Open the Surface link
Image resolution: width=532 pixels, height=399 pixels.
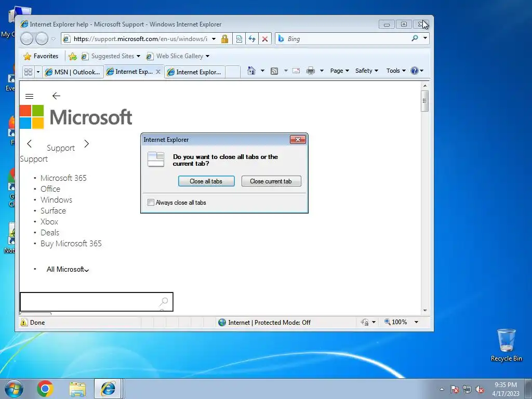[x=54, y=211]
